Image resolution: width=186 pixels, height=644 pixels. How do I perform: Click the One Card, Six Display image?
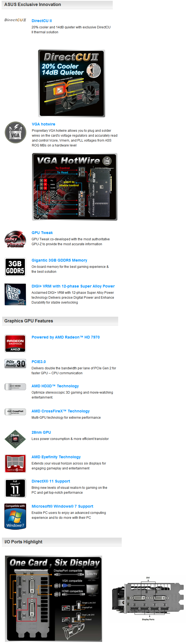(x=54, y=599)
